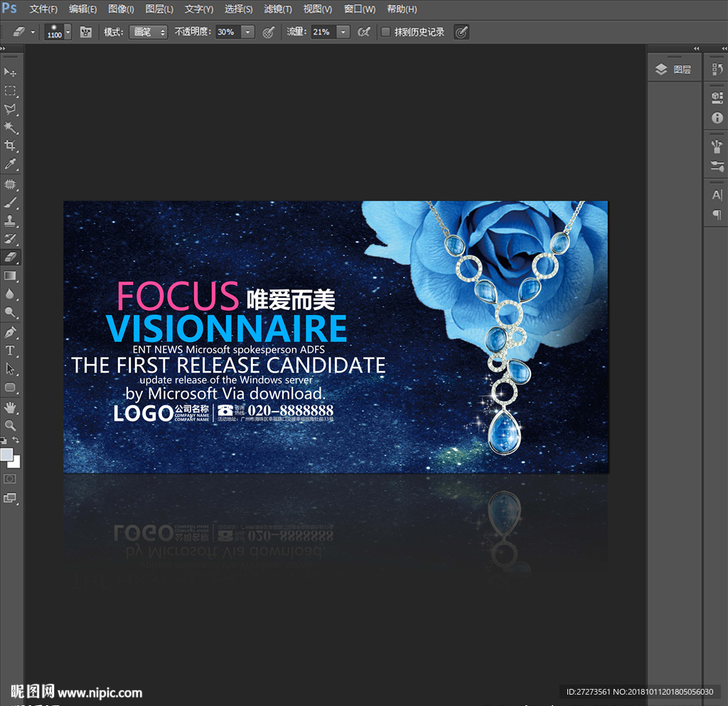Click the 不透明度 value field 30%
The image size is (728, 706).
click(228, 32)
